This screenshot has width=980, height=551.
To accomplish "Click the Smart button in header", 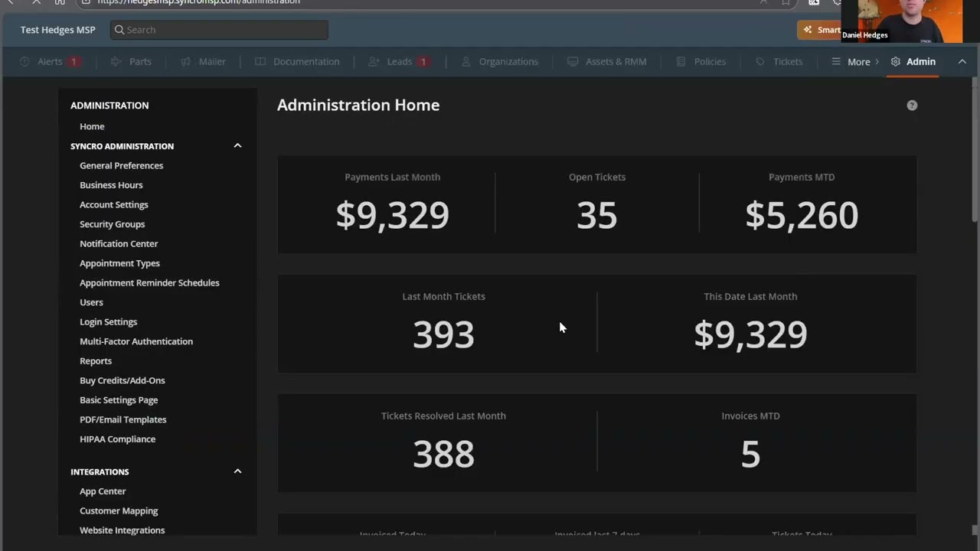I will pos(821,30).
